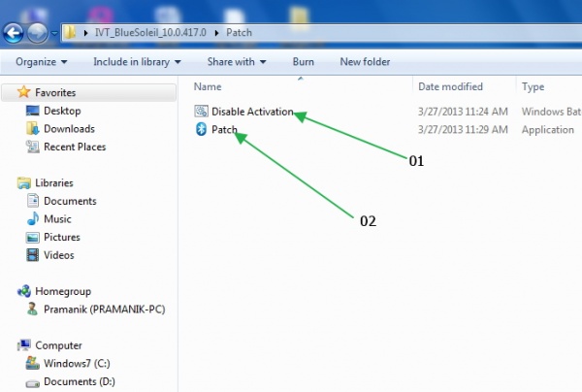Screen dimensions: 582x392
Task: Open the Pictures library
Action: click(62, 237)
